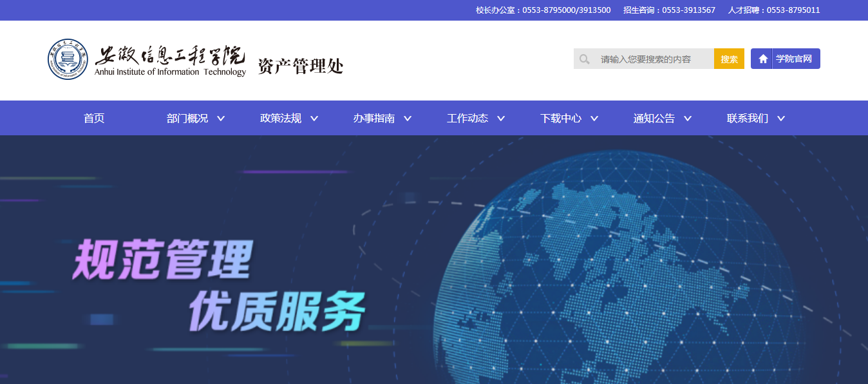
Task: Open the 下载中心 dropdown menu
Action: pyautogui.click(x=561, y=118)
